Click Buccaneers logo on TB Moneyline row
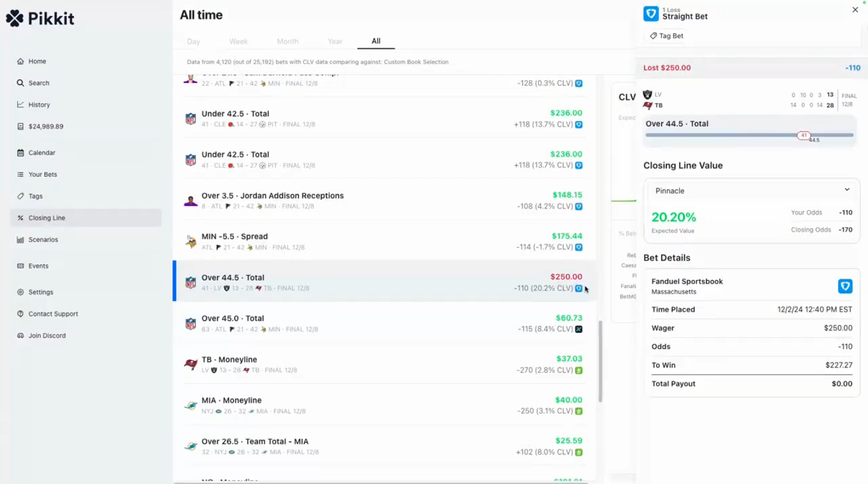868x484 pixels. pyautogui.click(x=191, y=364)
